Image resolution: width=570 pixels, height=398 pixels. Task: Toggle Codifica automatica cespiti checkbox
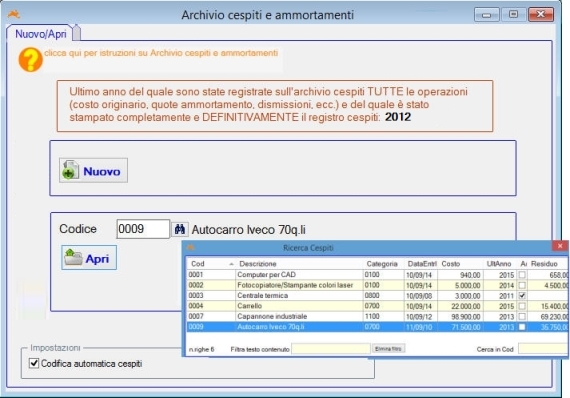[x=34, y=363]
